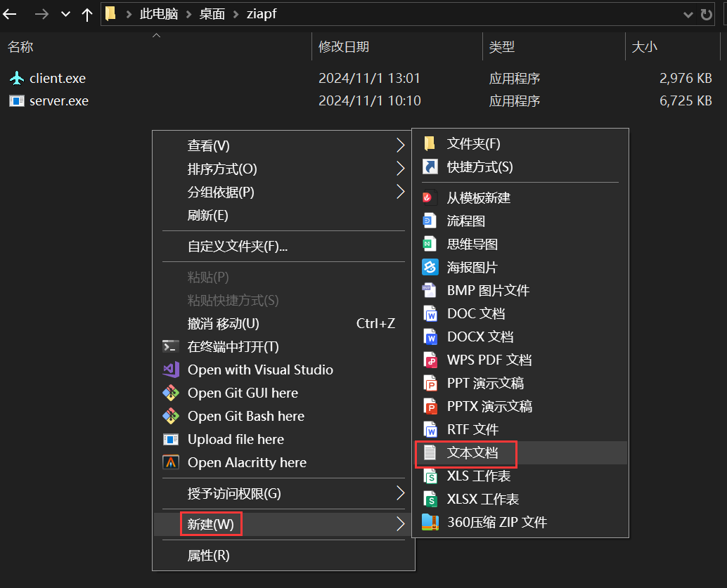The width and height of the screenshot is (727, 588).
Task: Click the client.exe airplane icon
Action: [x=17, y=78]
